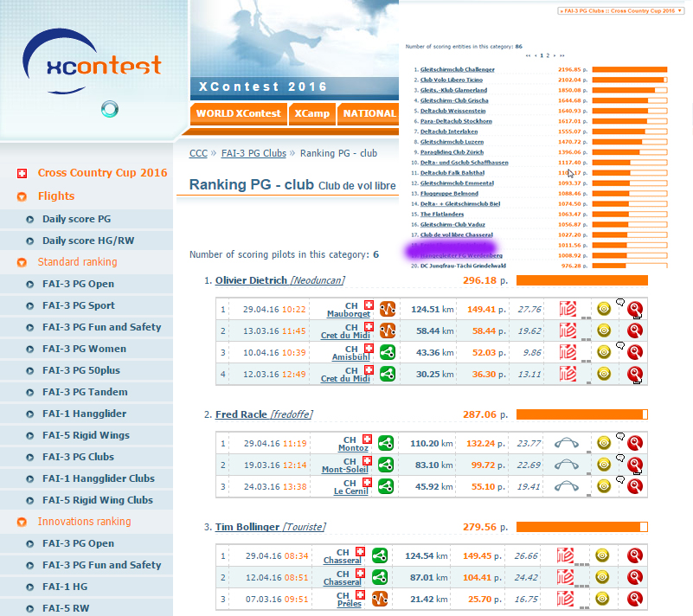Go to page 2 of club ranking
Image resolution: width=693 pixels, height=616 pixels.
[548, 55]
